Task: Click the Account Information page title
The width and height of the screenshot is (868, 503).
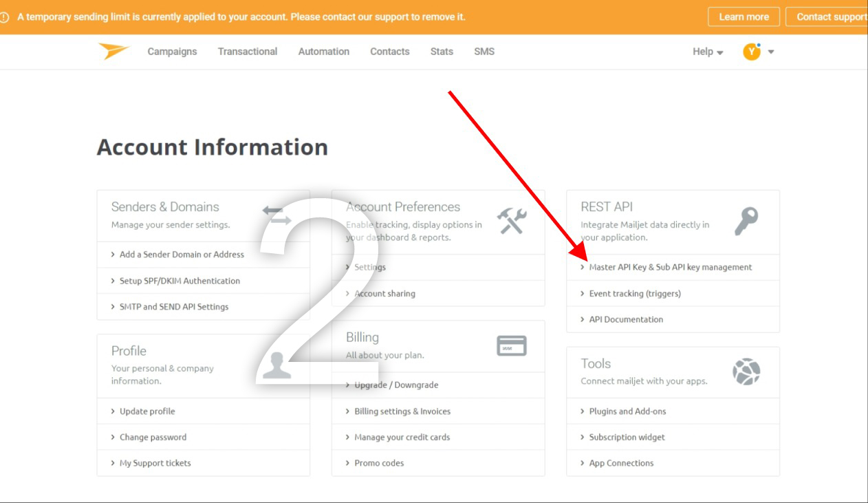Action: [x=213, y=147]
